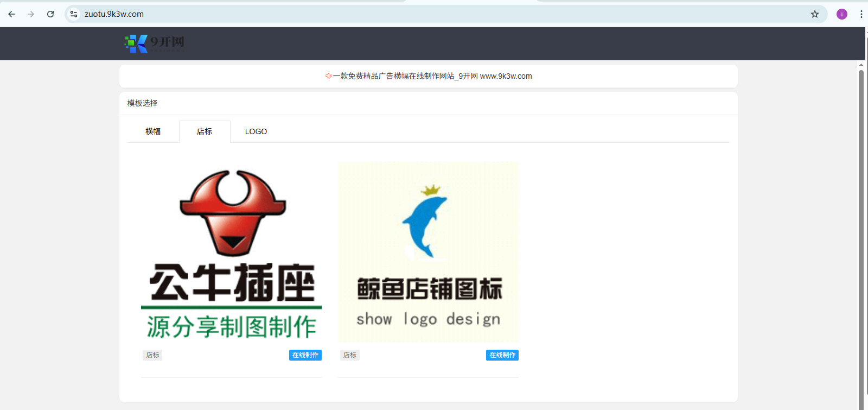The width and height of the screenshot is (868, 410).
Task: Click the 模板选择 heading text
Action: pyautogui.click(x=143, y=103)
